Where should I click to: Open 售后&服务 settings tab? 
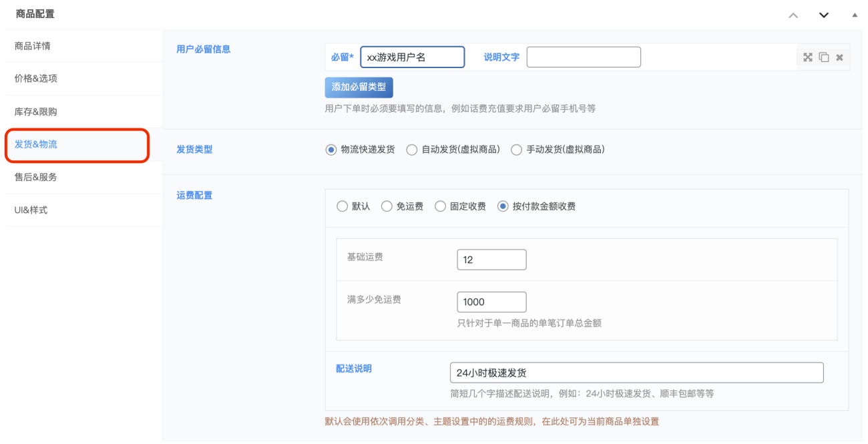coord(36,177)
